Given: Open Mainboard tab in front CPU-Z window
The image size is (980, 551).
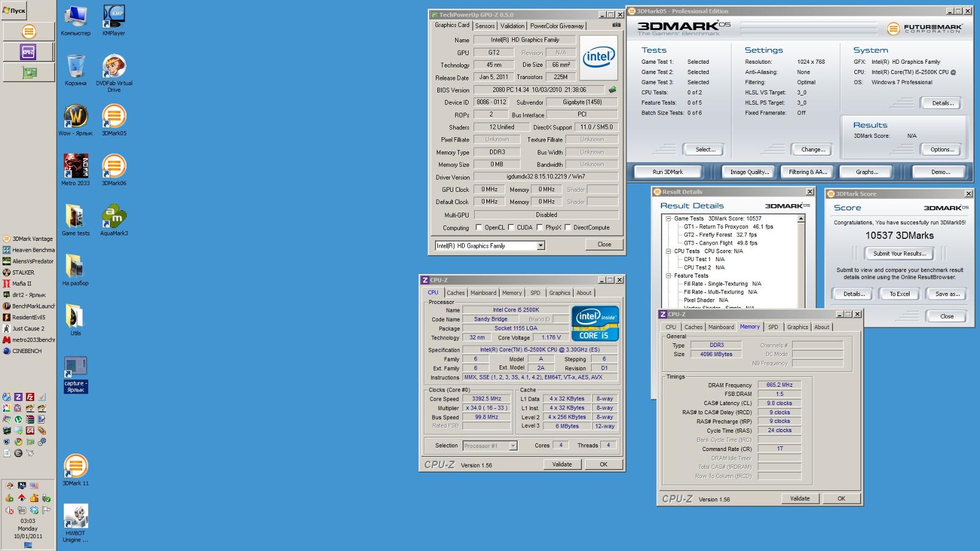Looking at the screenshot, I should (x=483, y=293).
